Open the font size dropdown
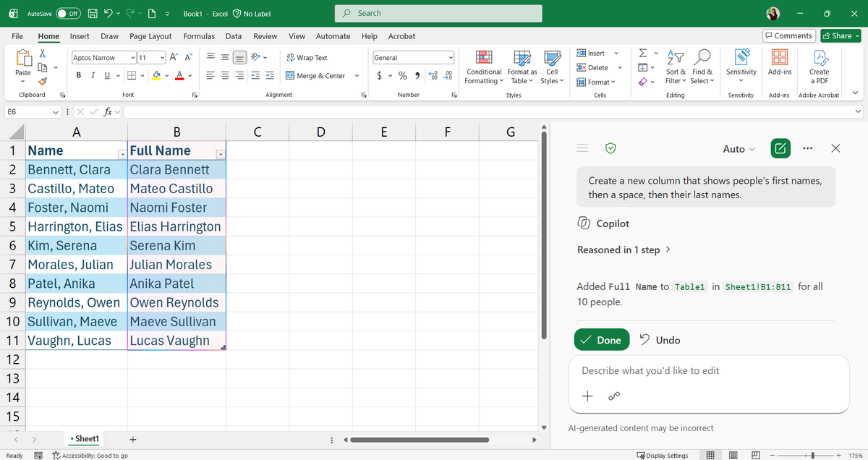 (x=163, y=57)
